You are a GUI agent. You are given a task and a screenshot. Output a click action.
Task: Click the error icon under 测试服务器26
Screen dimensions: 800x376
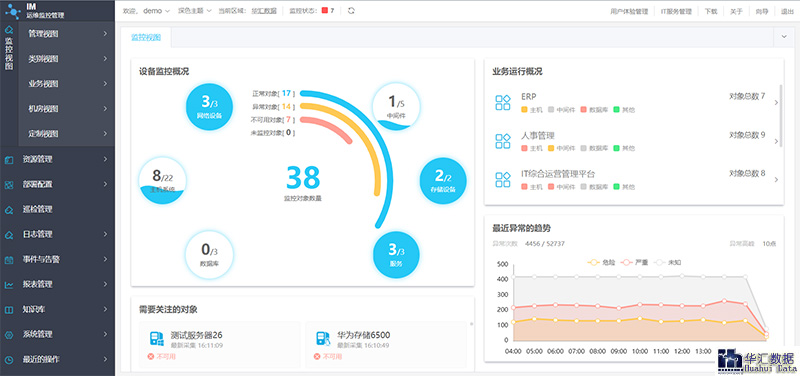pos(151,357)
